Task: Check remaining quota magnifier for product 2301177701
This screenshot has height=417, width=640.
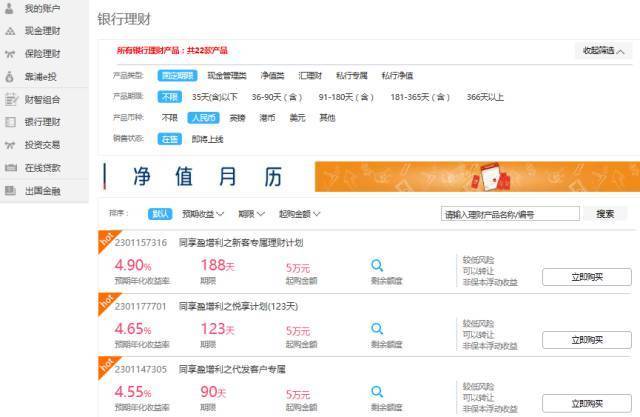Action: 377,329
